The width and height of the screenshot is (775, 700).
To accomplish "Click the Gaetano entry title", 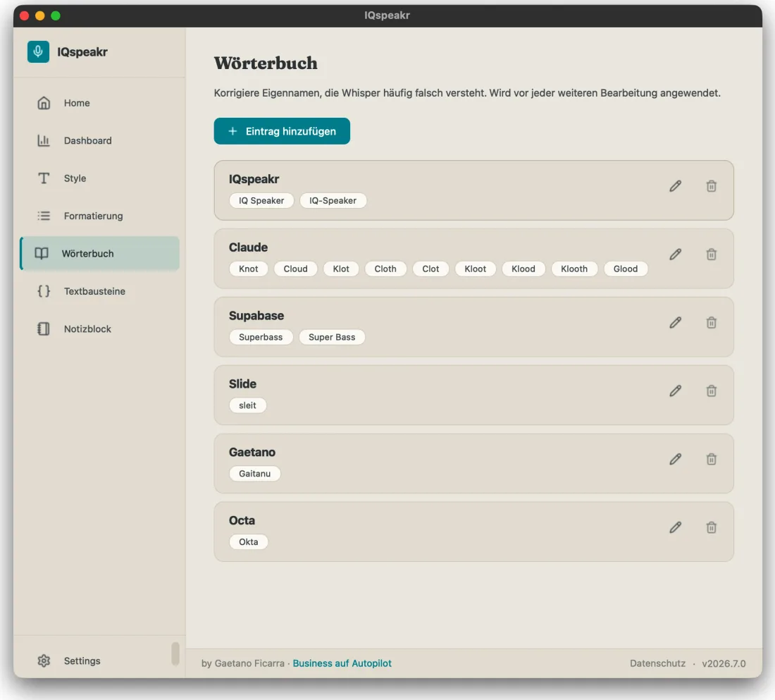I will tap(252, 452).
